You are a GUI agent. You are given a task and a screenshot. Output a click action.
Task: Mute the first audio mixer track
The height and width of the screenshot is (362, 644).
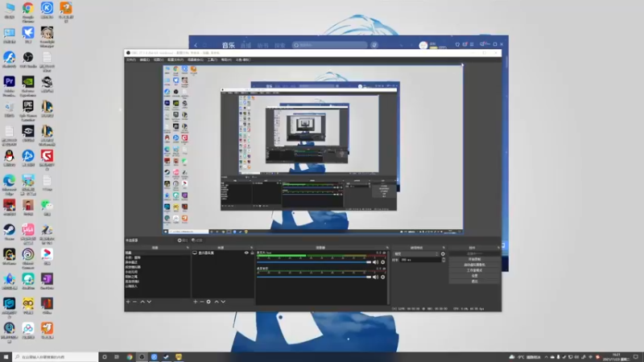375,262
